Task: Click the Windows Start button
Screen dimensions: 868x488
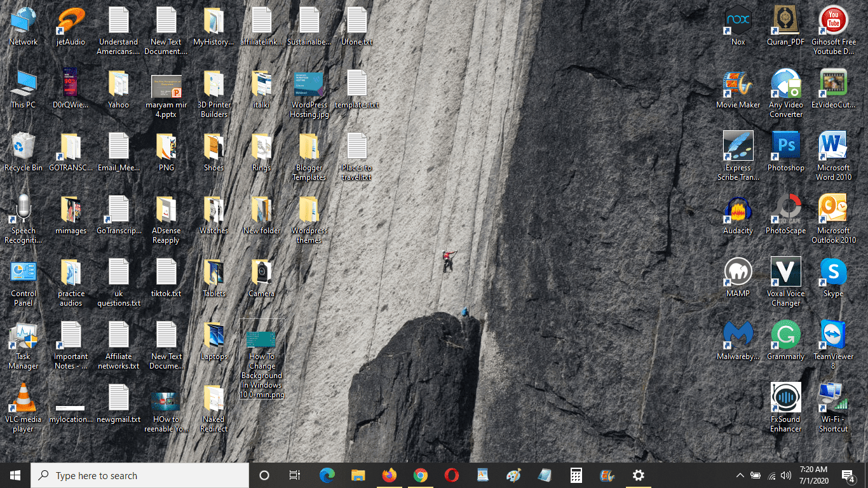Action: point(15,475)
